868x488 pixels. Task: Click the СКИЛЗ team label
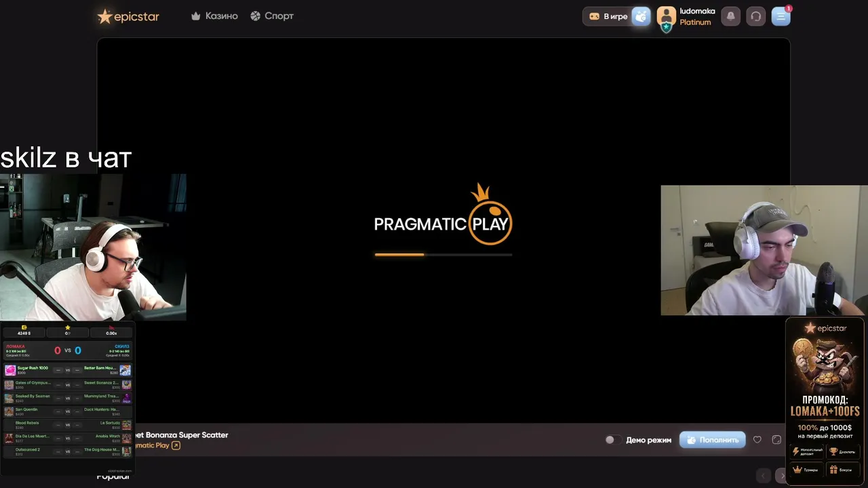122,346
